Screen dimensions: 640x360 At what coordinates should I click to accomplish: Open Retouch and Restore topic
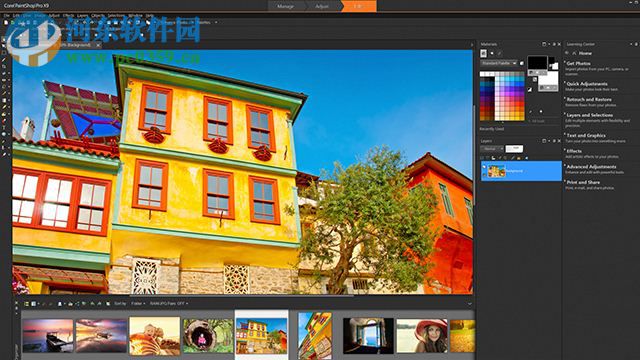pyautogui.click(x=589, y=100)
